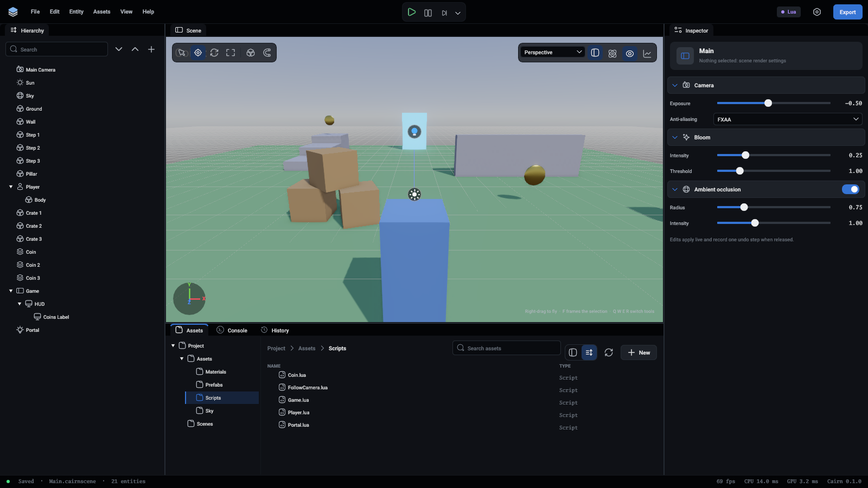This screenshot has height=488, width=868.
Task: Click the Search assets field
Action: click(x=507, y=348)
